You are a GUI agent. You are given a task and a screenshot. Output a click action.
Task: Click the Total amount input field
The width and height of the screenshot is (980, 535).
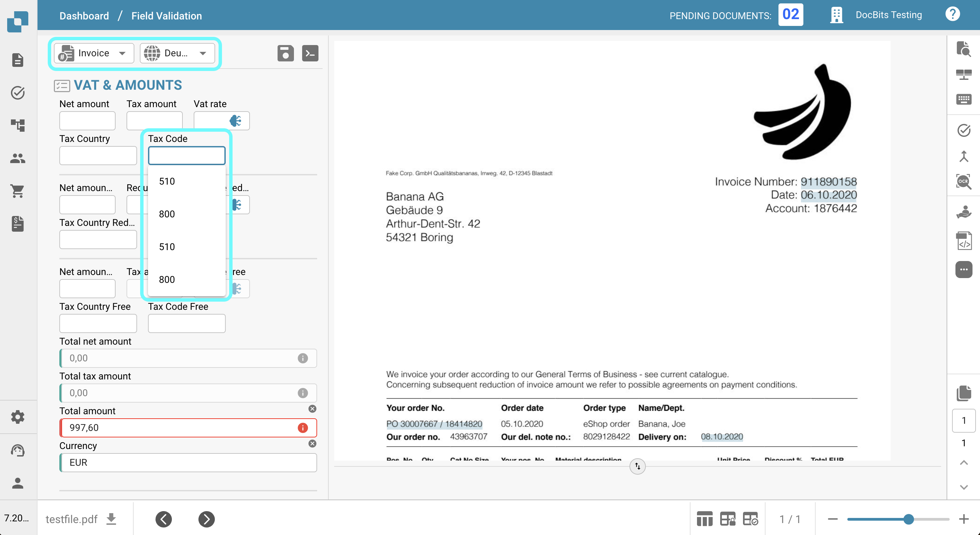[179, 428]
